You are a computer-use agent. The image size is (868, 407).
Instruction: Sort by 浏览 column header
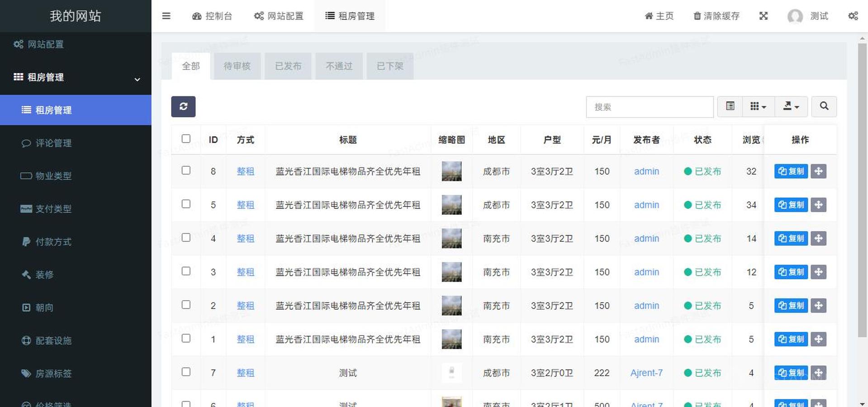point(751,140)
